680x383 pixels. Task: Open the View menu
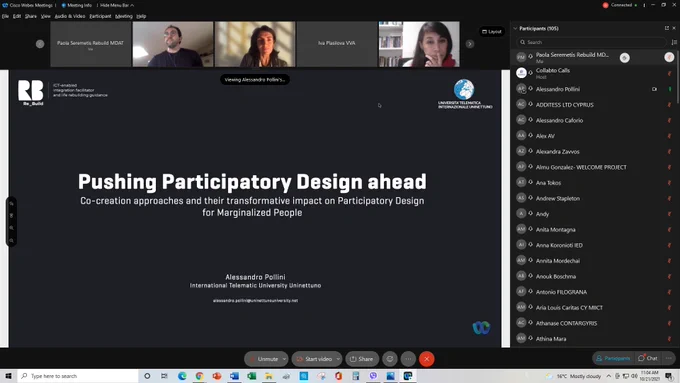click(46, 16)
